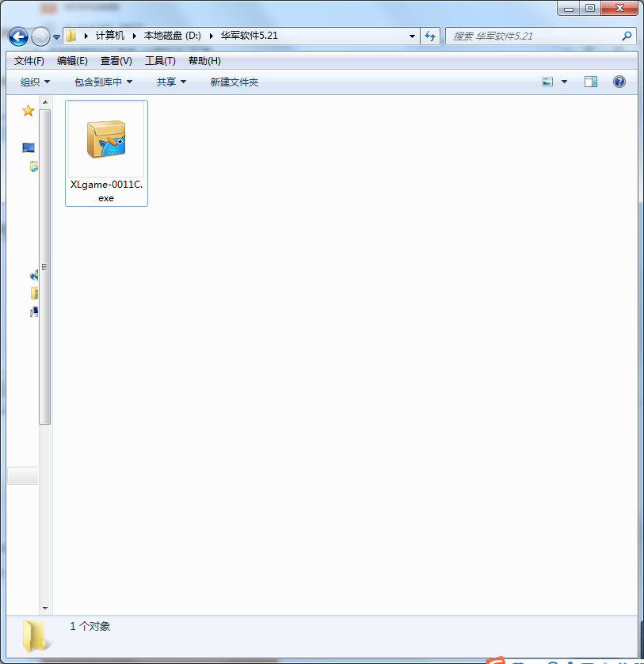The height and width of the screenshot is (664, 644).
Task: Expand the arrow before 本地磁盘 (D:)
Action: 134,36
